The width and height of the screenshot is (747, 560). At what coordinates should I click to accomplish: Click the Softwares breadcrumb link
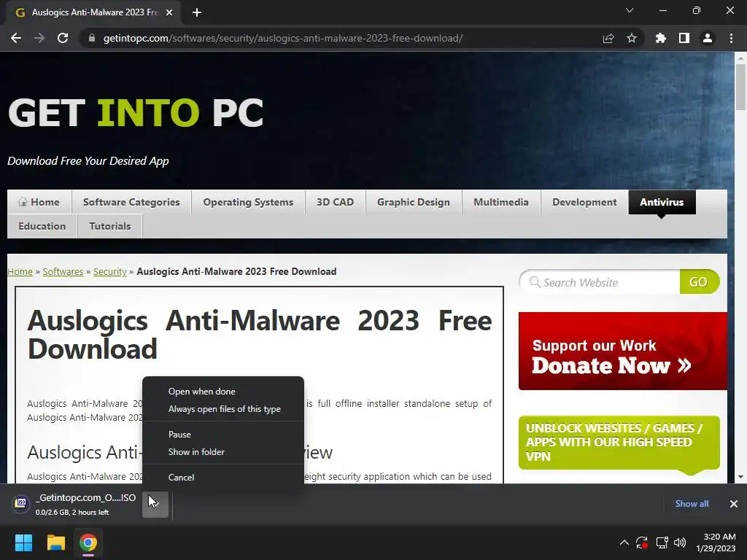(63, 271)
